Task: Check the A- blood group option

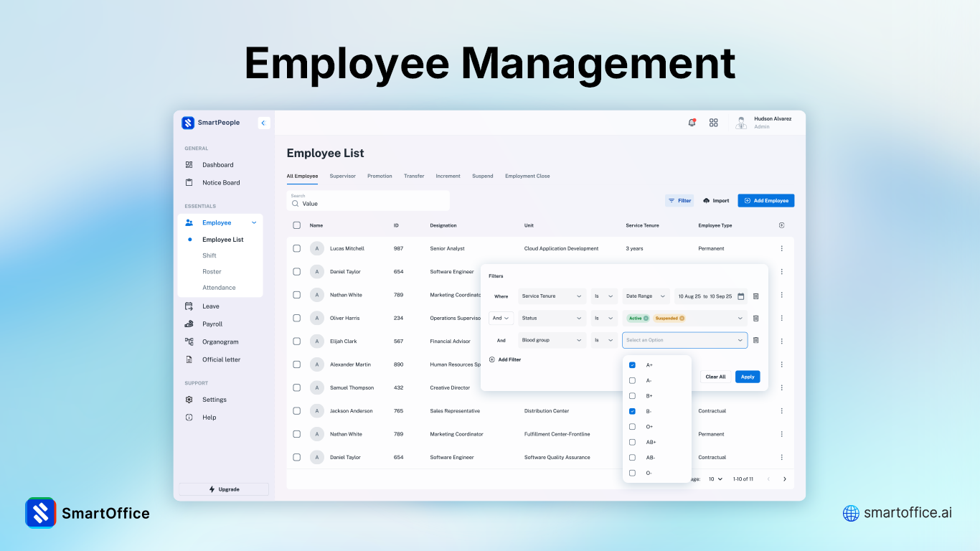Action: pos(632,380)
